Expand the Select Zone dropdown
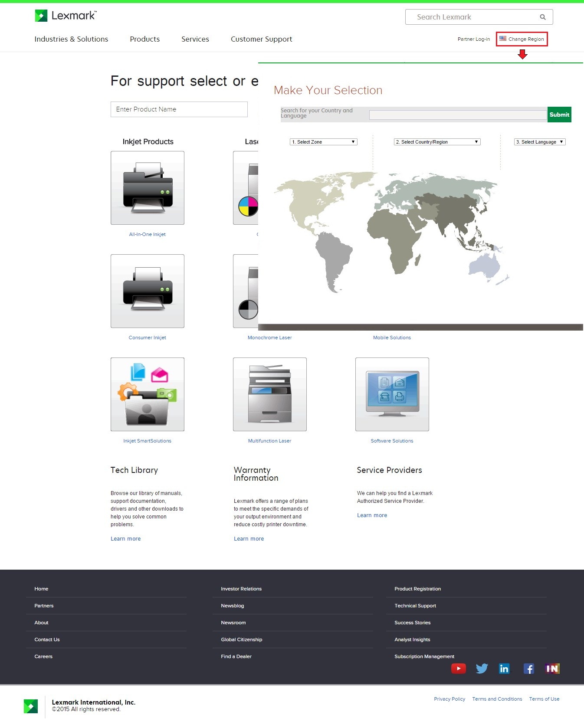 click(x=324, y=142)
